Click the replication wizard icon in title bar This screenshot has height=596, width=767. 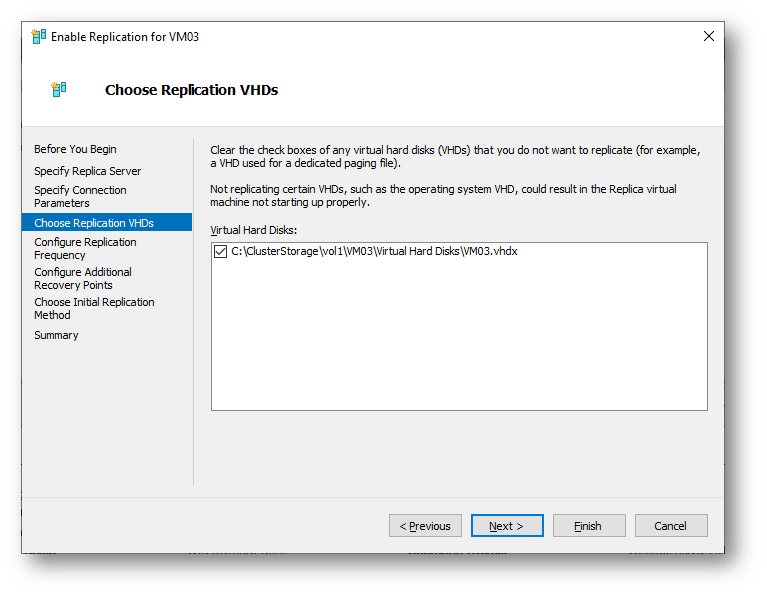[39, 37]
